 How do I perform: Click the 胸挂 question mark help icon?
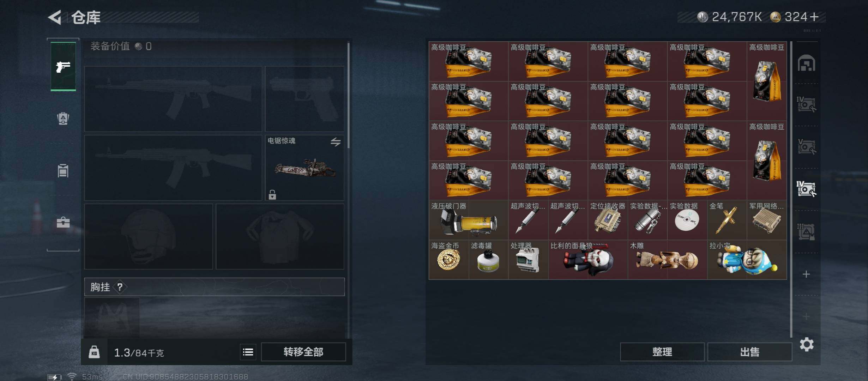click(x=120, y=287)
